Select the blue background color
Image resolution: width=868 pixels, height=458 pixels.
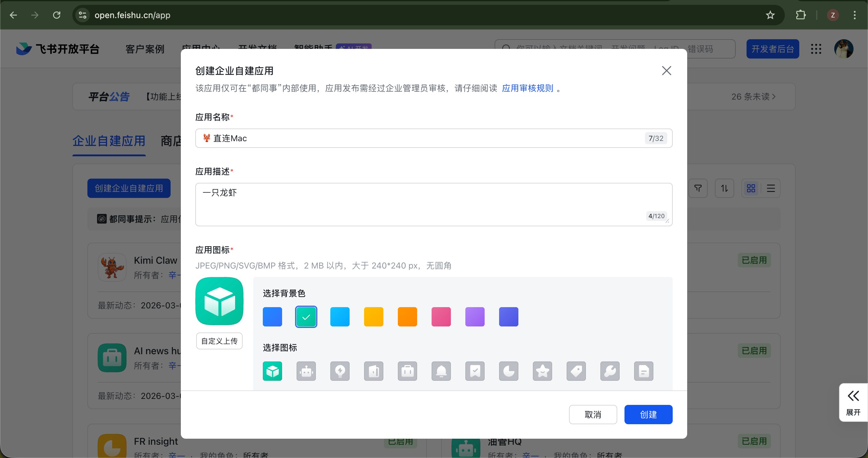(x=272, y=317)
